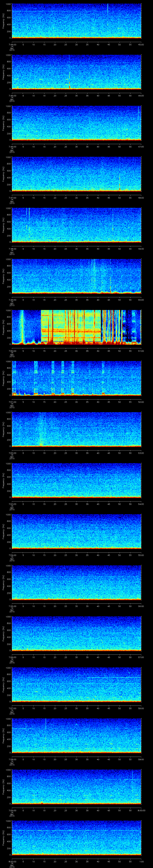Image resolution: width=153 pixels, height=868 pixels.
Task: Click the 45:00 end time label
Action: pos(141,44)
